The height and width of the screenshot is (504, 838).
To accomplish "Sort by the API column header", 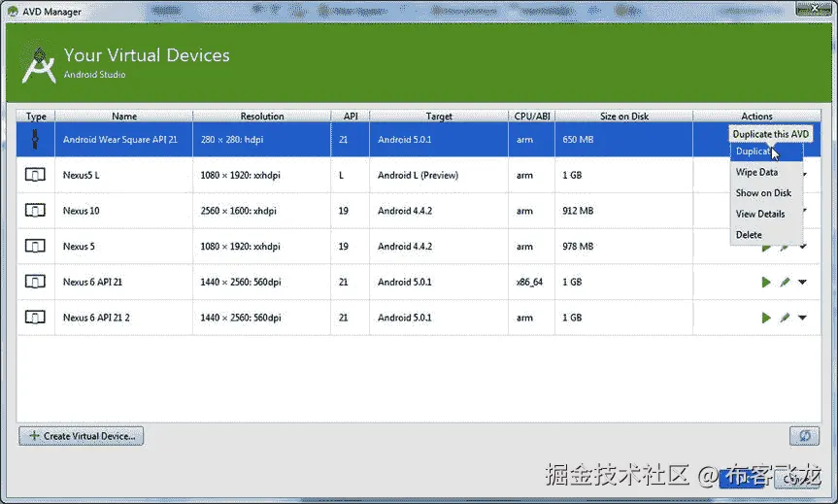I will pyautogui.click(x=351, y=116).
